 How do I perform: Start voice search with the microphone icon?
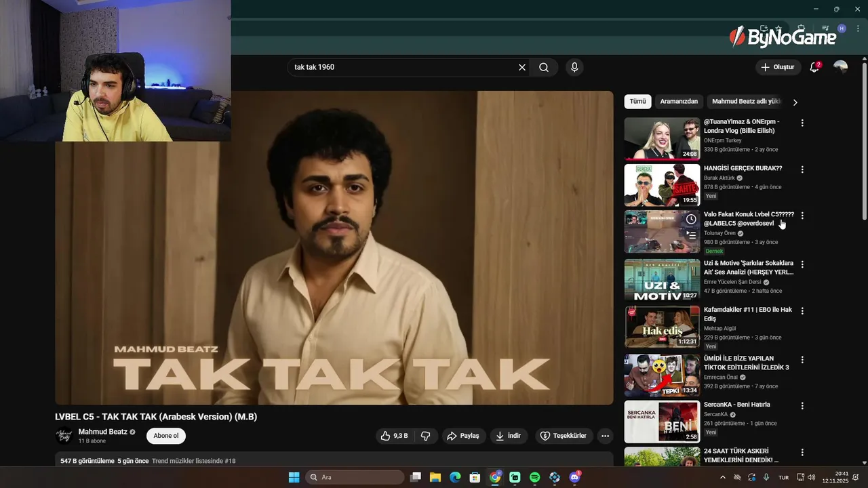[574, 67]
